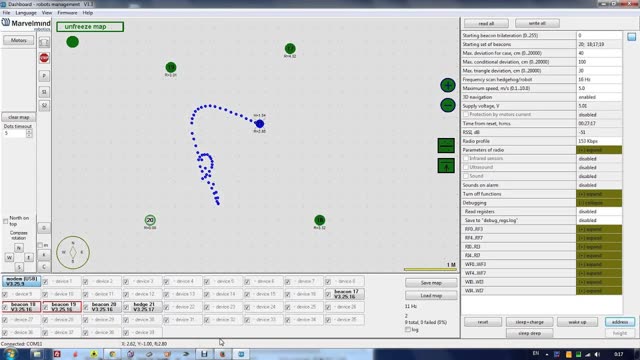Open the Language menu
This screenshot has height=360, width=640.
(26, 13)
